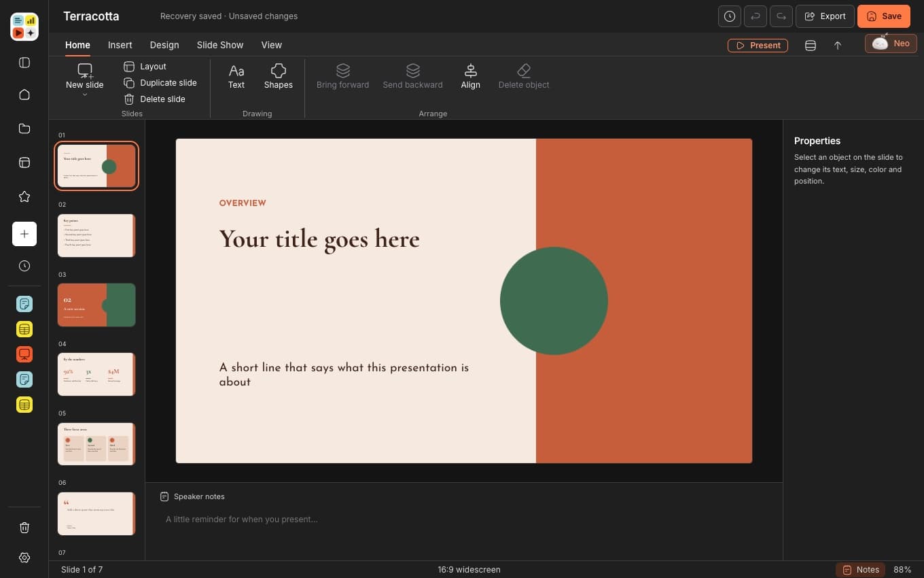924x578 pixels.
Task: Toggle the Notes button in status bar
Action: tap(861, 570)
